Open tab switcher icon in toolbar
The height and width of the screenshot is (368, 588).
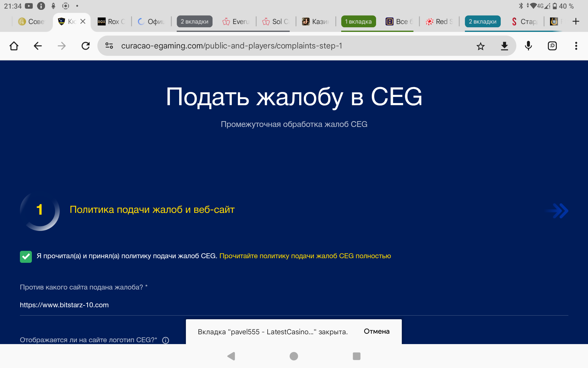(x=552, y=46)
